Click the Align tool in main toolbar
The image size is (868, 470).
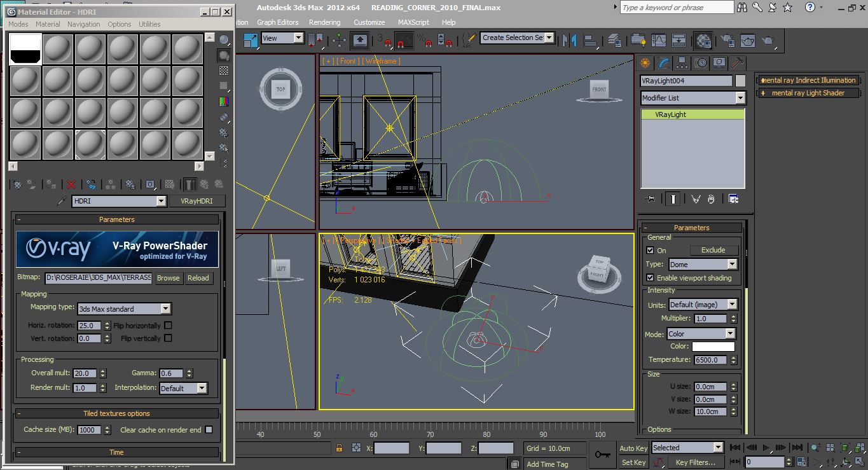(x=591, y=41)
